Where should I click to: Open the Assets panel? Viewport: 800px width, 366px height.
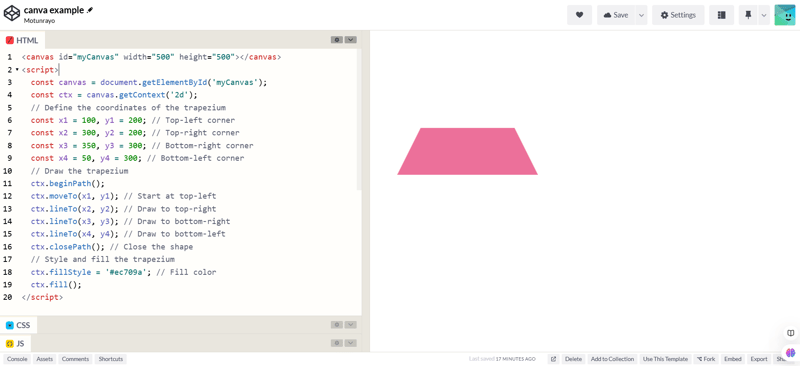[x=44, y=359]
